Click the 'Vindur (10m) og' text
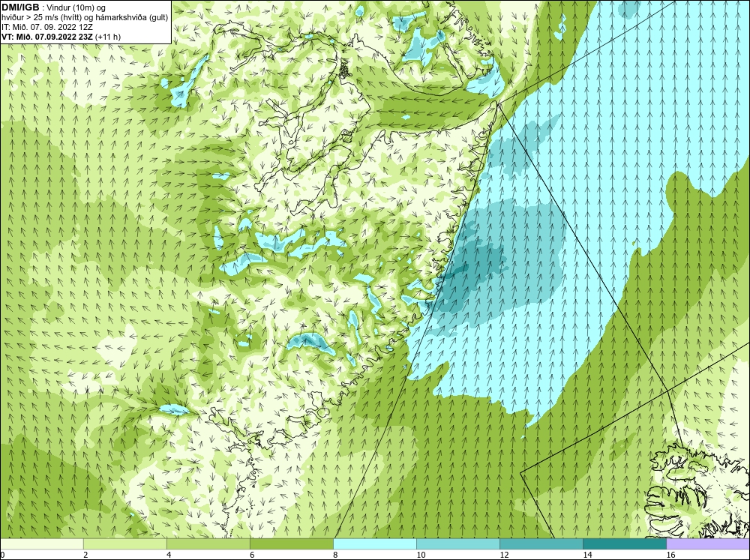The width and height of the screenshot is (750, 560). coord(76,7)
